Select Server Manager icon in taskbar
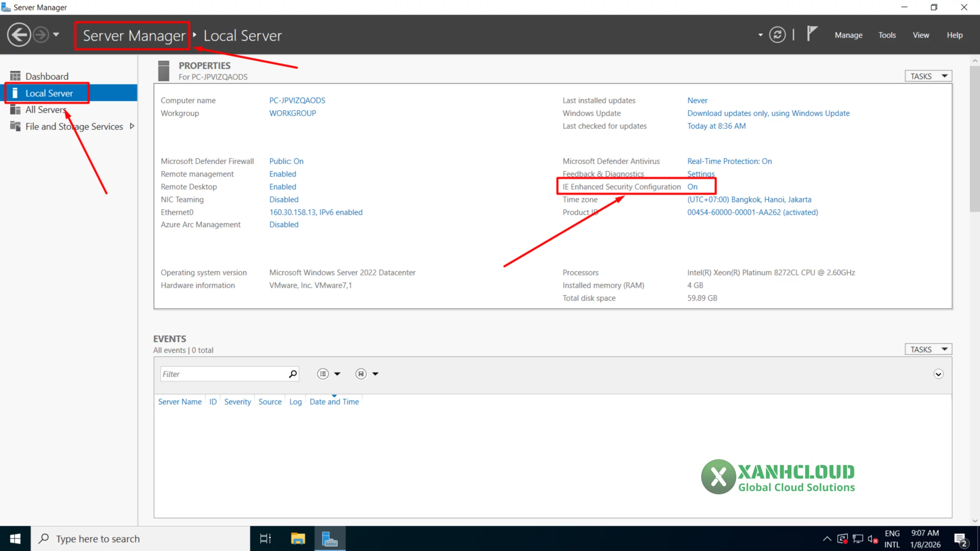Viewport: 980px width, 551px height. 330,538
